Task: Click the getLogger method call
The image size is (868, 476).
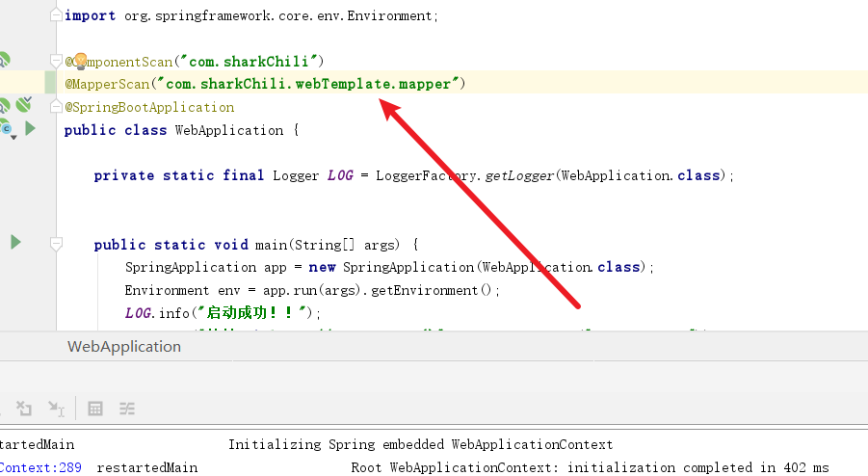Action: (x=517, y=175)
